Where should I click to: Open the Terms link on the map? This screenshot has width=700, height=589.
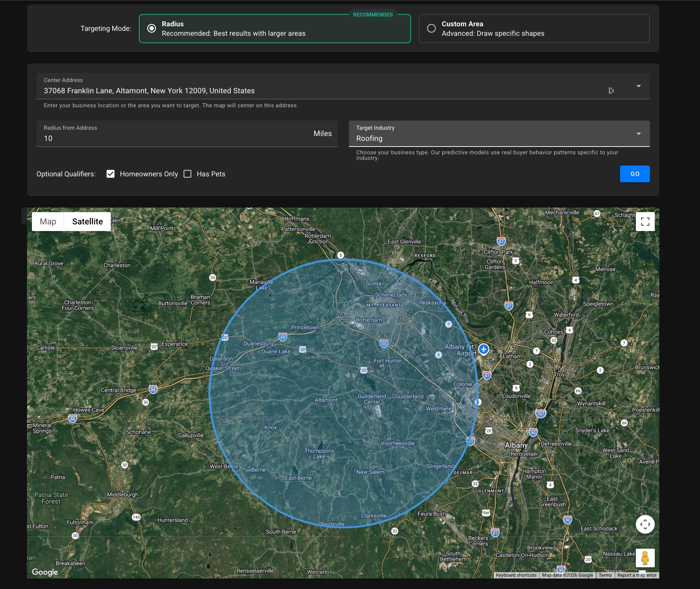pos(605,575)
